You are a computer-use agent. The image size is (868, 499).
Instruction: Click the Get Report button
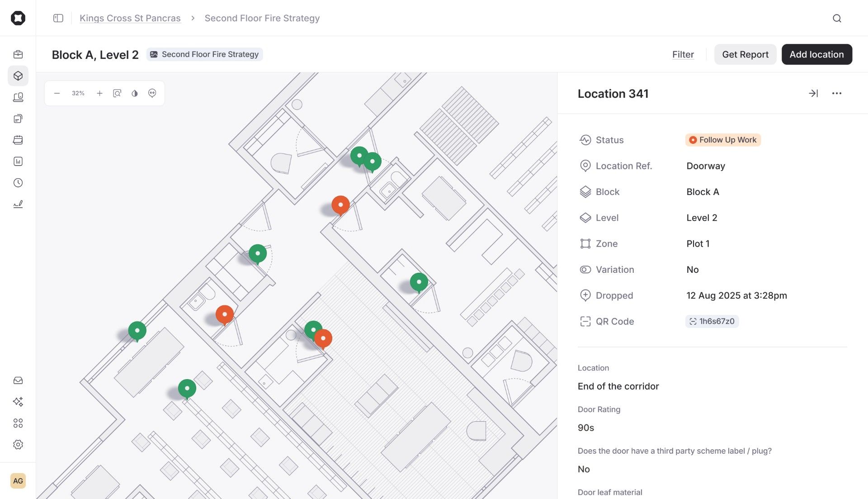(745, 54)
